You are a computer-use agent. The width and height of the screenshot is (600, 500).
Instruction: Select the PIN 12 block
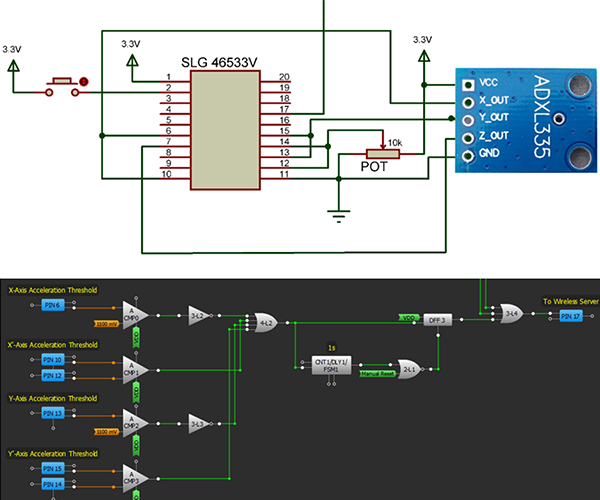point(53,376)
